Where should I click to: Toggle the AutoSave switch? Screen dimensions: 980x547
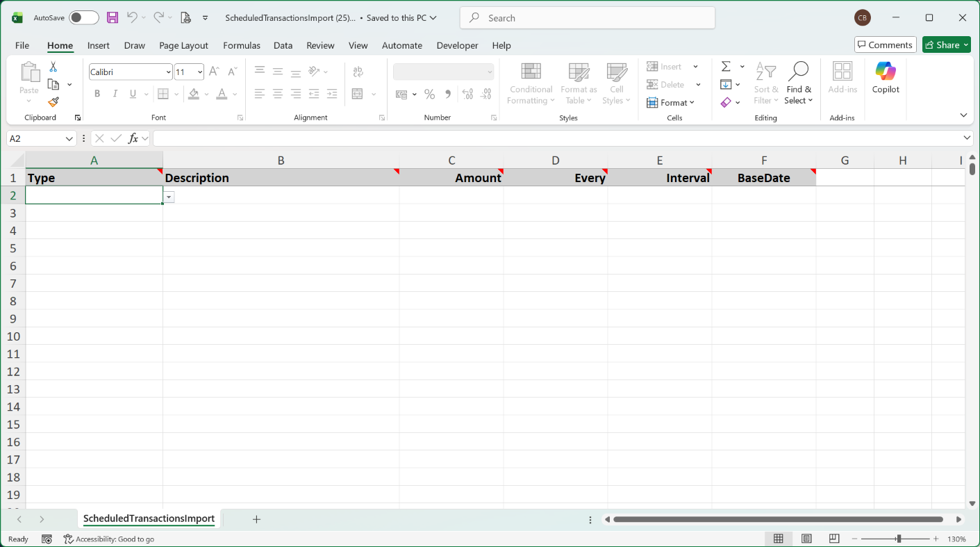click(83, 18)
